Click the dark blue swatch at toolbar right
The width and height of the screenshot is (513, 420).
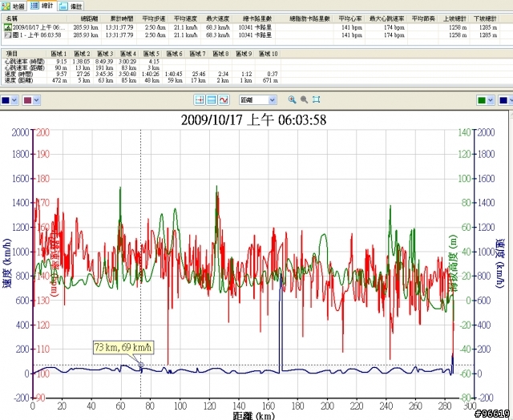(x=503, y=100)
